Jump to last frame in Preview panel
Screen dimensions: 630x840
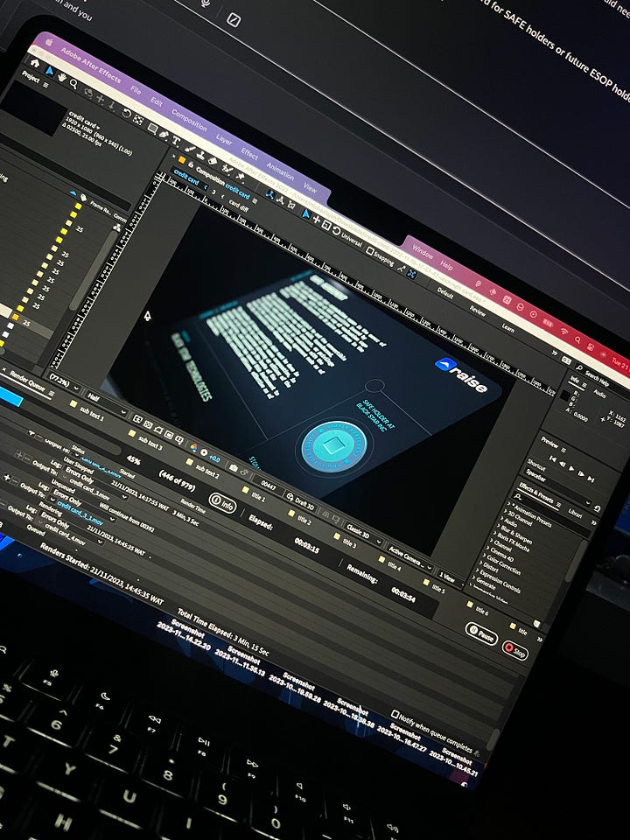tap(591, 479)
